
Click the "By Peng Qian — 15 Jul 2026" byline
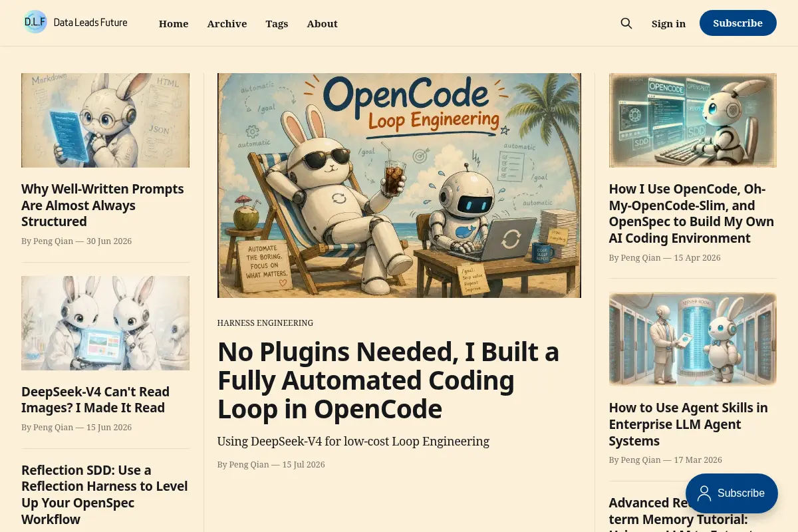point(271,464)
